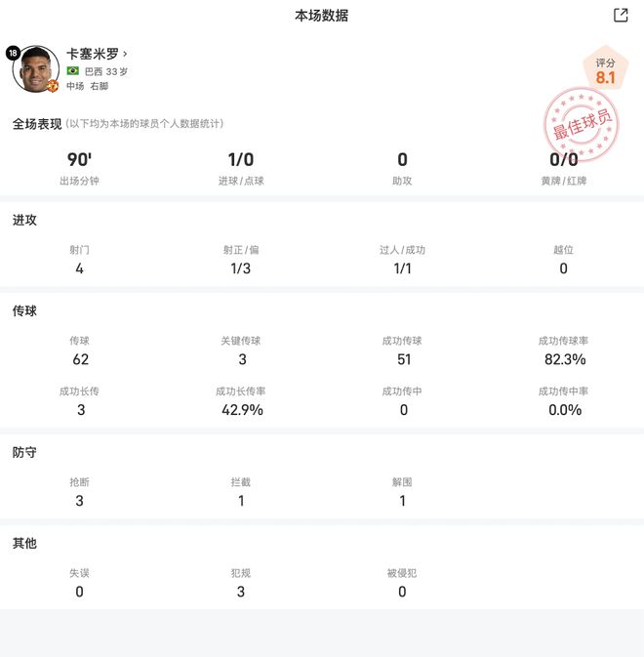Select the 传球 section heading
Image resolution: width=644 pixels, height=657 pixels.
coord(25,310)
